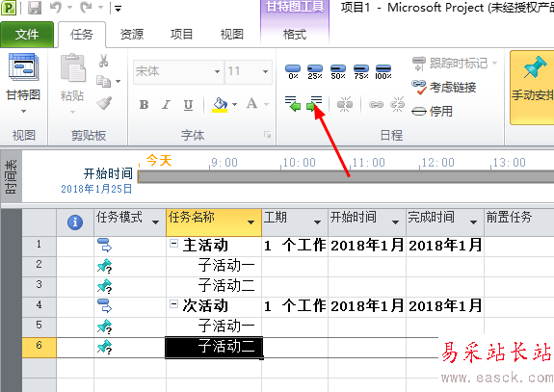Click the font color A icon
This screenshot has width=554, height=392.
[x=251, y=104]
